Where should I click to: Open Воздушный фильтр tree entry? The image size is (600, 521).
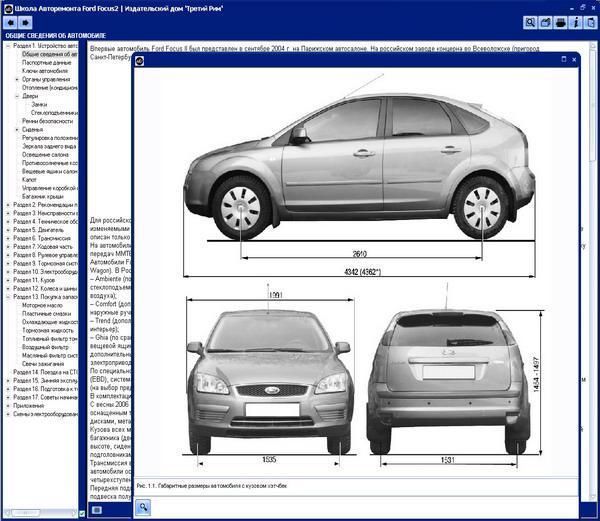tap(45, 347)
